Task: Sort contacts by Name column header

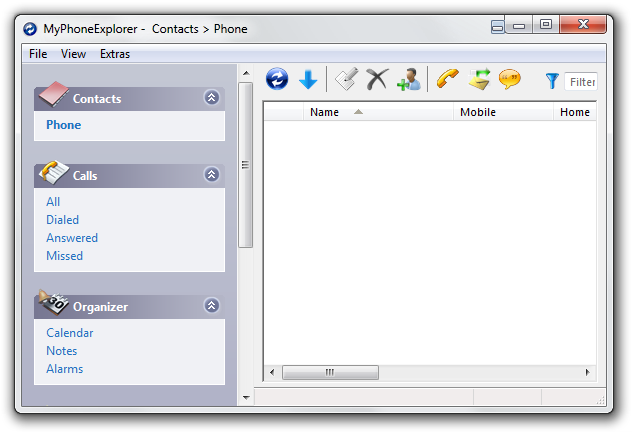Action: (x=378, y=112)
